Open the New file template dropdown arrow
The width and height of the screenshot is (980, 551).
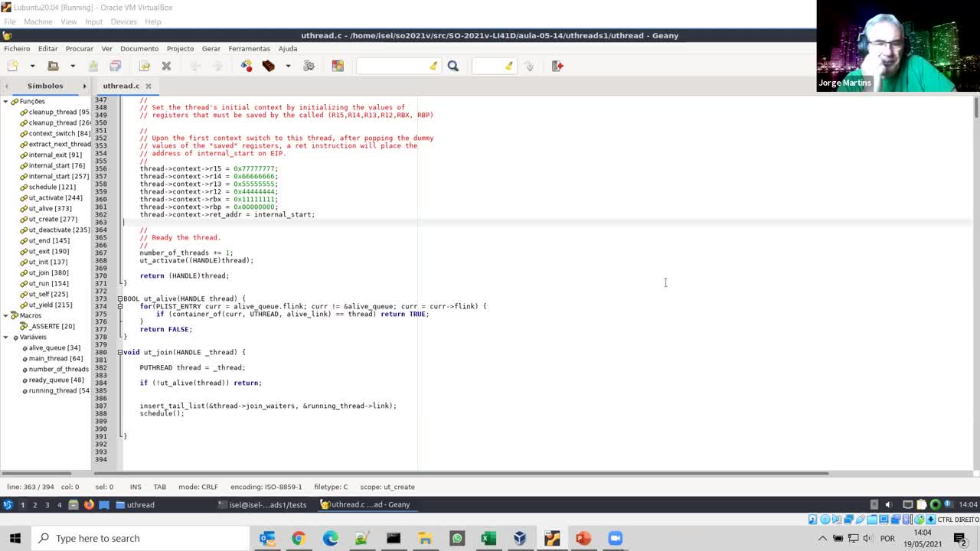(x=32, y=66)
